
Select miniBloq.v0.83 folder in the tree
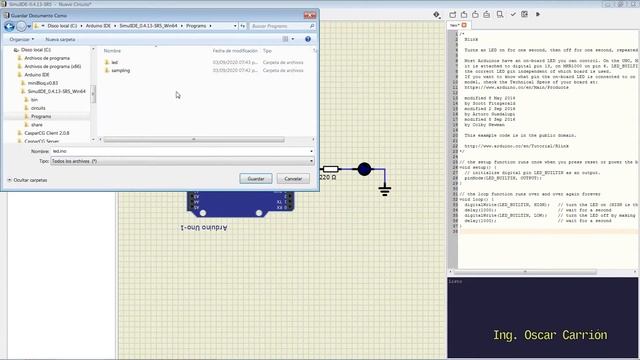(x=43, y=83)
